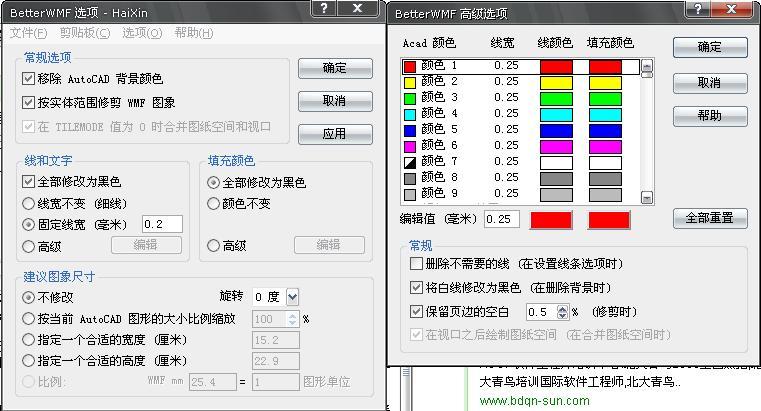Click 取消 in BetterWMF 选项 window
The height and width of the screenshot is (411, 761).
pos(335,101)
